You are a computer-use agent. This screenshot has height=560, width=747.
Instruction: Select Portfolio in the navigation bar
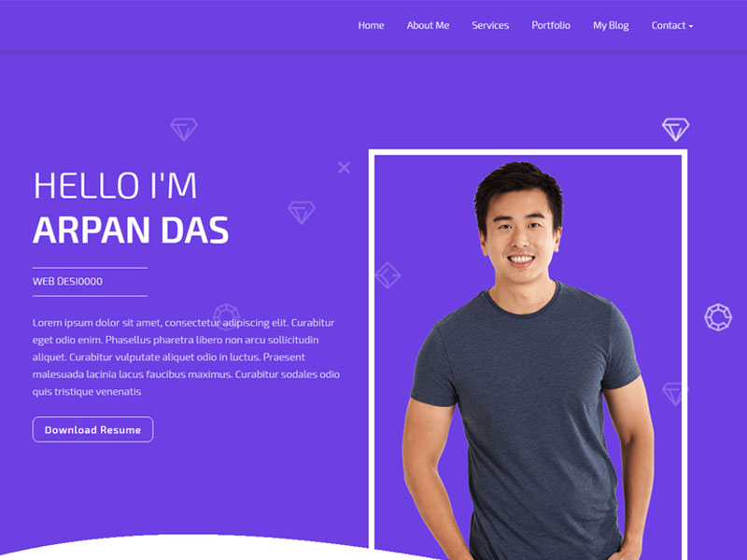pyautogui.click(x=551, y=26)
